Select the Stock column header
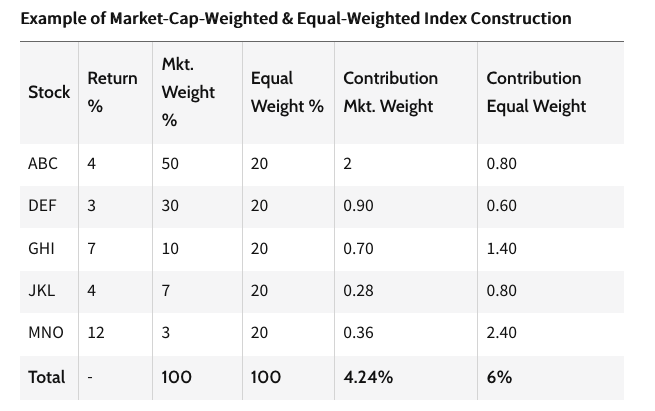This screenshot has height=411, width=655. click(49, 92)
